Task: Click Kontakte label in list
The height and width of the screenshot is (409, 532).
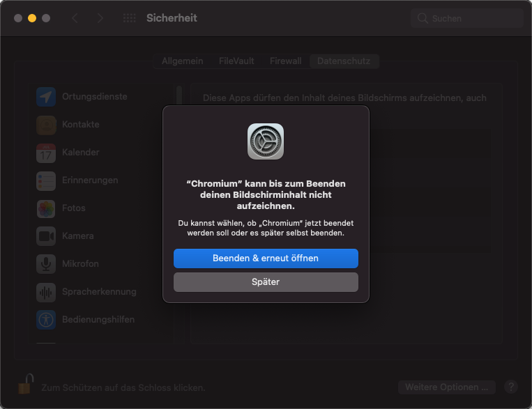Action: 81,125
